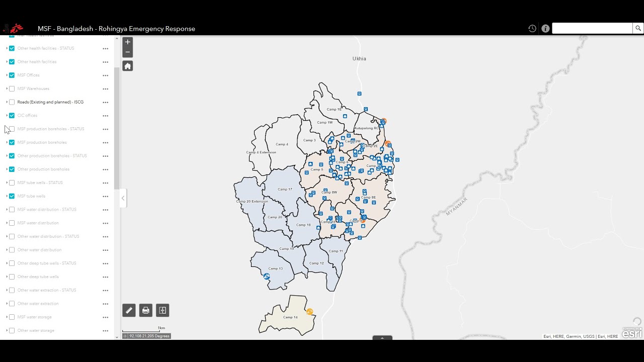Click the MSF logo in header
644x362 pixels.
coord(14,28)
